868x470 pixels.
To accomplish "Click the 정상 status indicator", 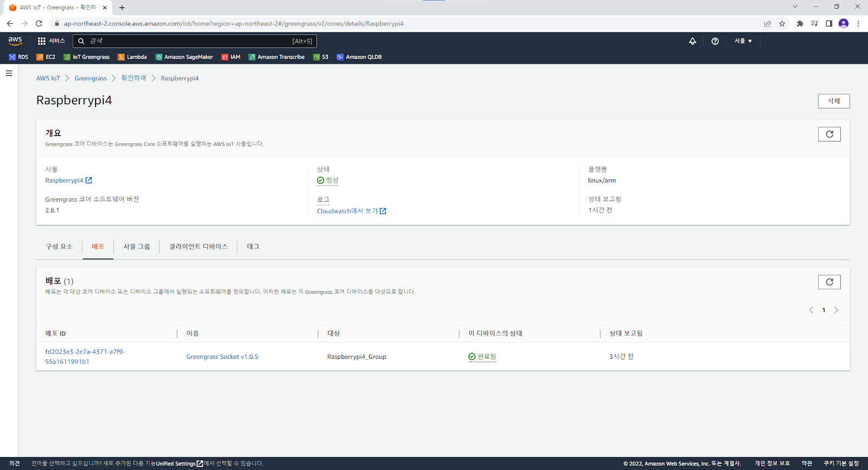I will (328, 181).
